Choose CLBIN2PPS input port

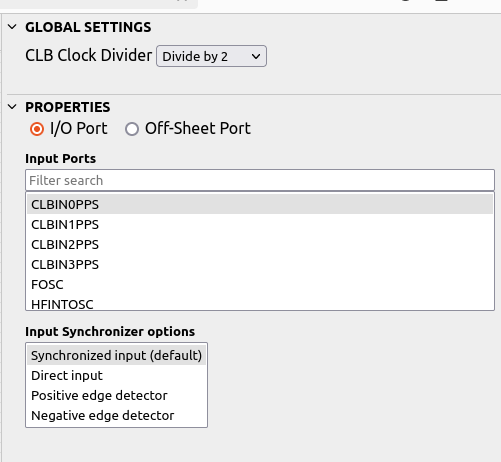[260, 244]
